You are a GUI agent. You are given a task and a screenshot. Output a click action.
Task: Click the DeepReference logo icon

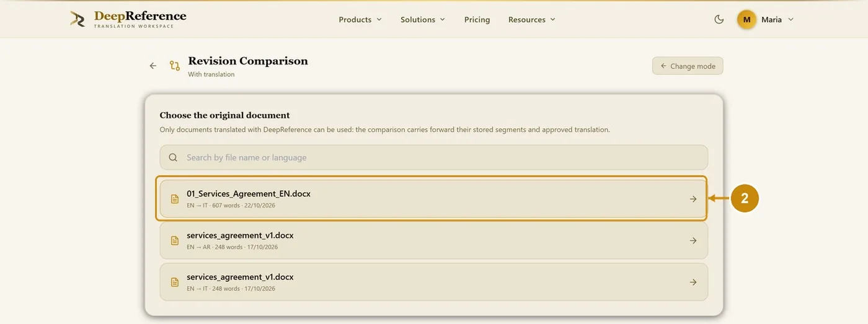[77, 19]
